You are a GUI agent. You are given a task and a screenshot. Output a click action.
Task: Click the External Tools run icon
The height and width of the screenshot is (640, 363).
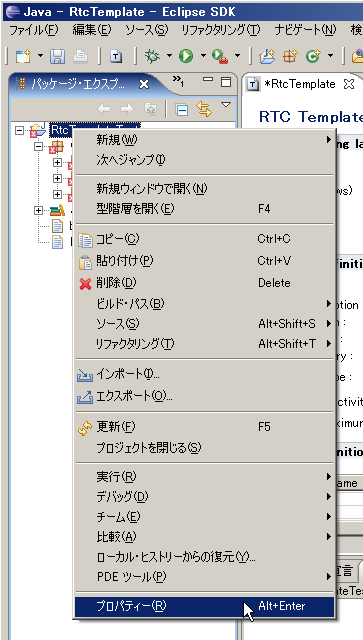(220, 56)
